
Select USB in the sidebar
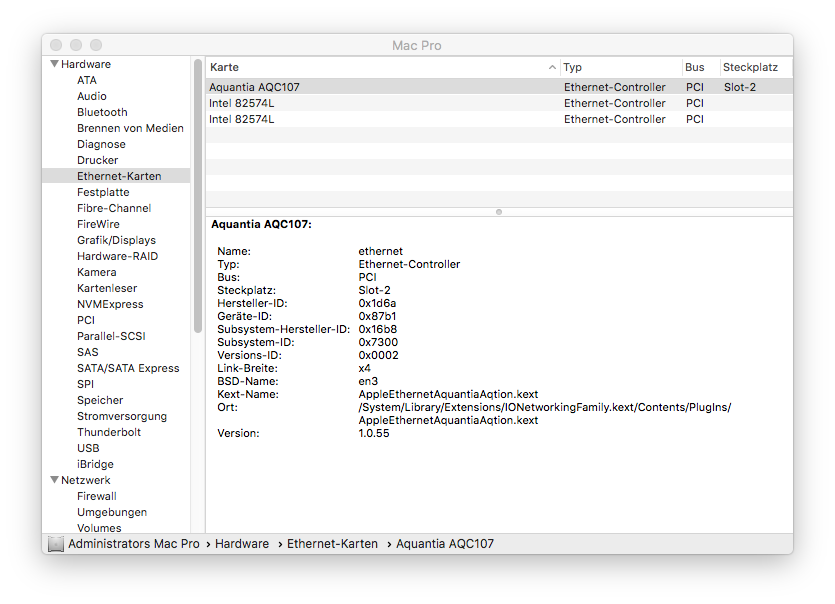pos(88,447)
